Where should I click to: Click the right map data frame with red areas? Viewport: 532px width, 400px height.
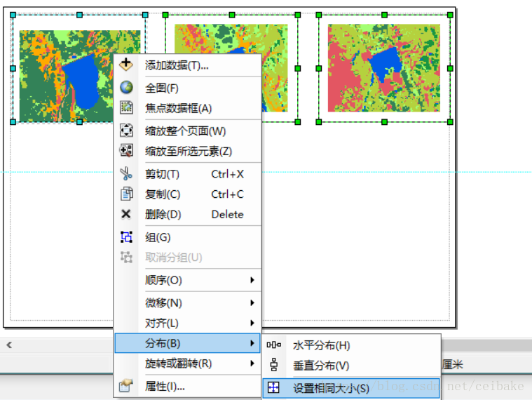384,68
